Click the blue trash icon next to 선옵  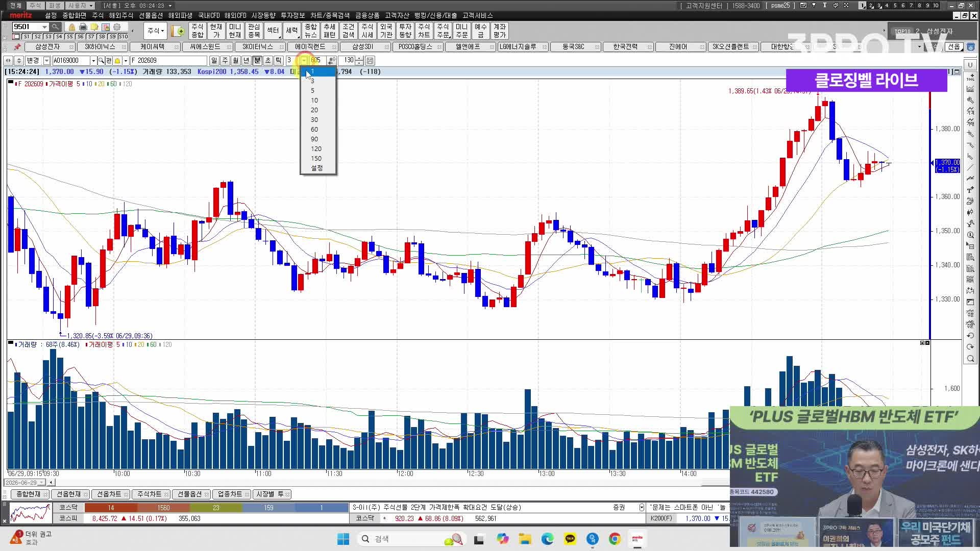coord(970,47)
